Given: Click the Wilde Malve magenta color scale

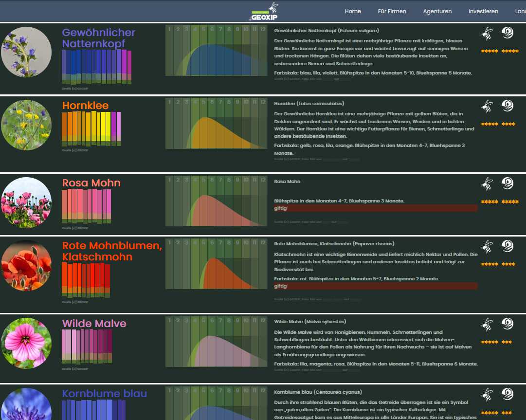Looking at the screenshot, I should pos(87,347).
